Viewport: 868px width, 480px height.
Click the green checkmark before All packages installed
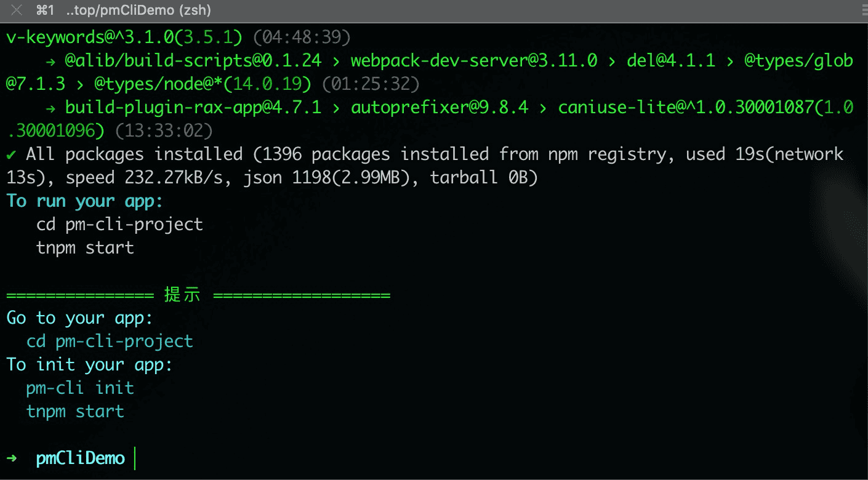pyautogui.click(x=11, y=154)
